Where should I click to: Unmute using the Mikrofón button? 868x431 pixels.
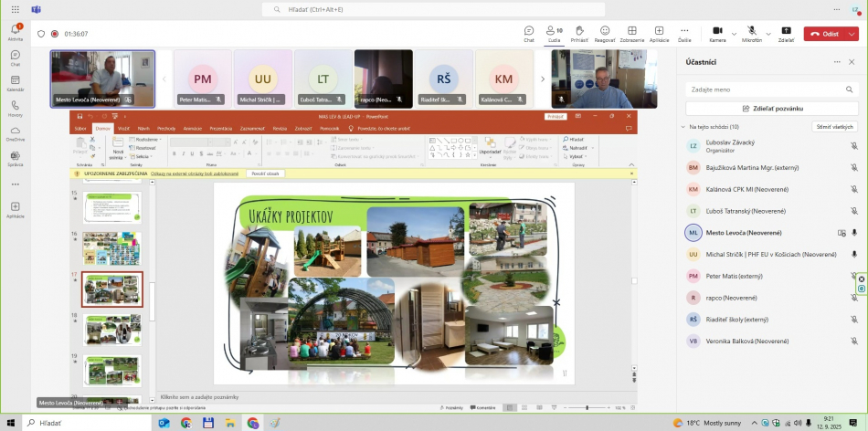(750, 31)
